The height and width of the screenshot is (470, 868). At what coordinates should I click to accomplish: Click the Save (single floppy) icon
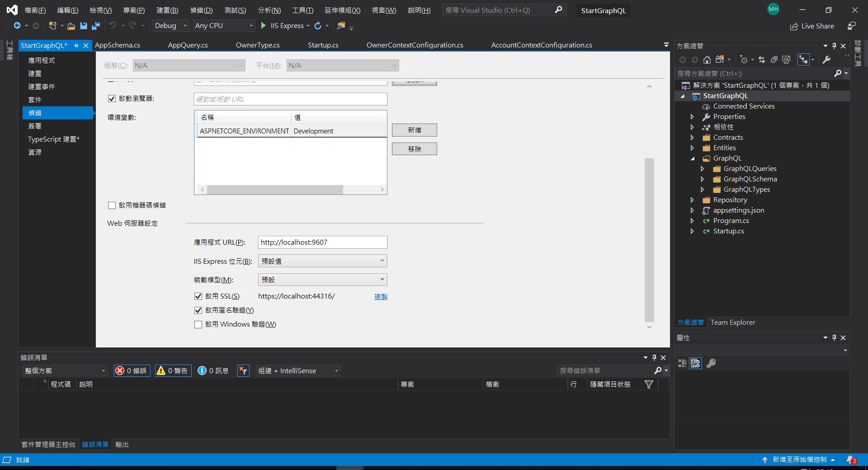pos(83,26)
